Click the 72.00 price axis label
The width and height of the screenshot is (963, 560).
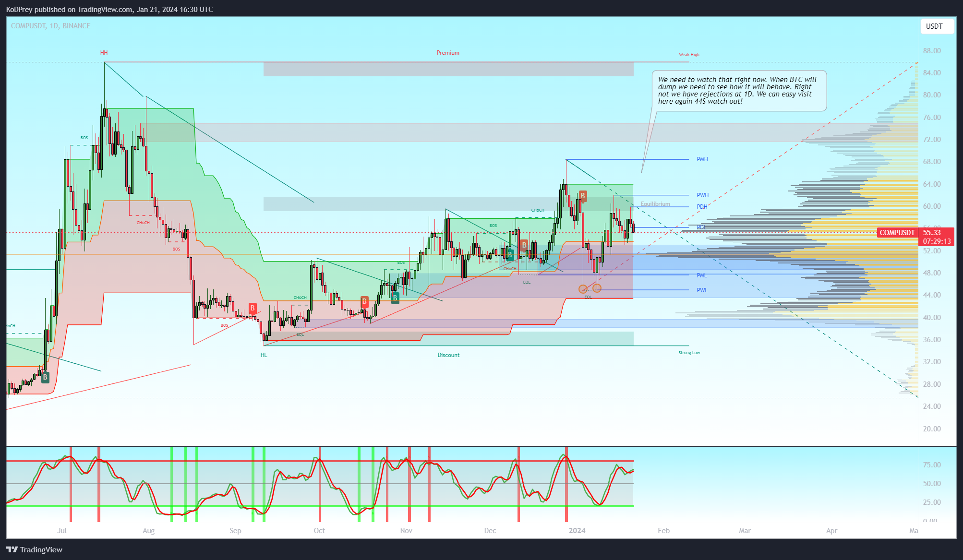(x=932, y=140)
